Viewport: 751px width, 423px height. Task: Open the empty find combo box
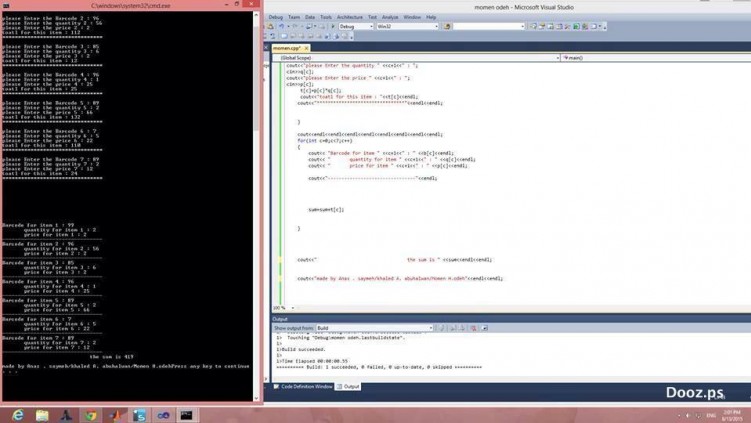[x=489, y=26]
